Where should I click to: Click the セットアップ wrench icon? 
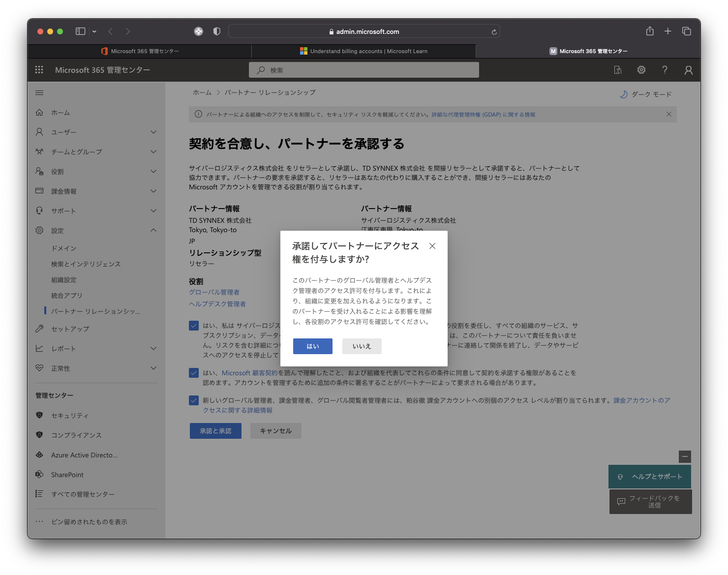pos(39,329)
